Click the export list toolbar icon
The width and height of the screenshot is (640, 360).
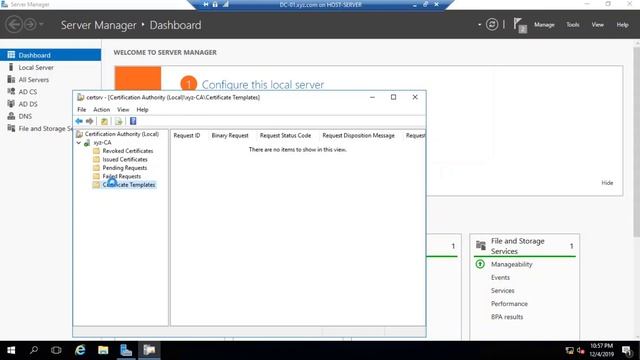coord(118,121)
